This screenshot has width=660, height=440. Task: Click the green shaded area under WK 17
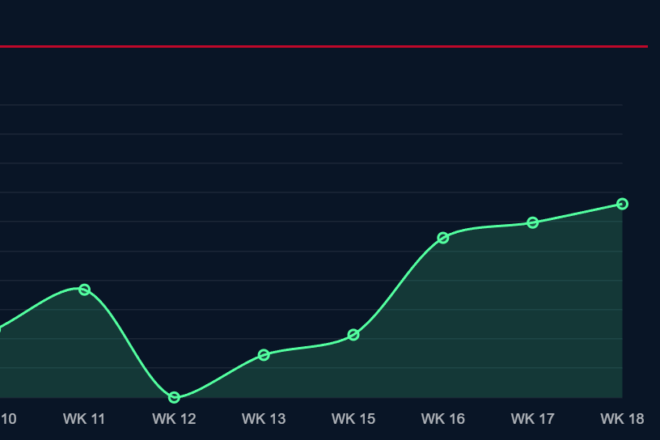click(x=533, y=320)
